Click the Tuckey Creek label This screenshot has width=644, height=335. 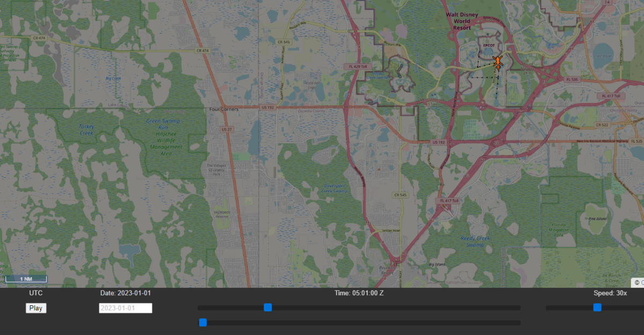[86, 129]
